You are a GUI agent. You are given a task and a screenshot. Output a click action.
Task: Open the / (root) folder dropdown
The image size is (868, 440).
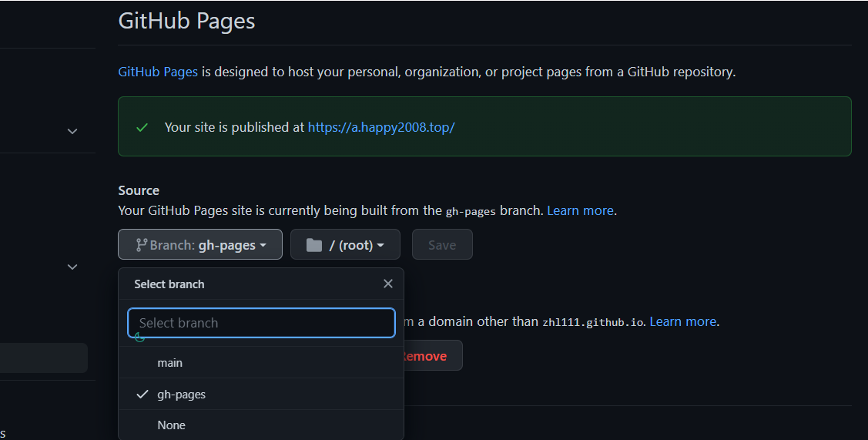(x=345, y=244)
